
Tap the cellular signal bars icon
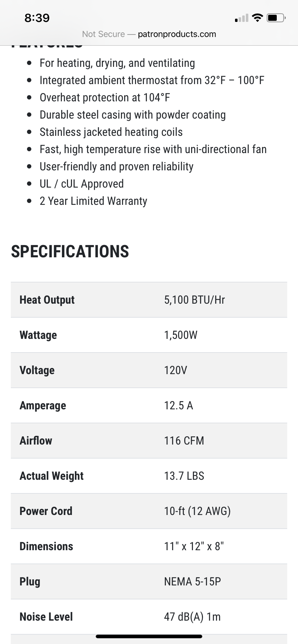(241, 18)
